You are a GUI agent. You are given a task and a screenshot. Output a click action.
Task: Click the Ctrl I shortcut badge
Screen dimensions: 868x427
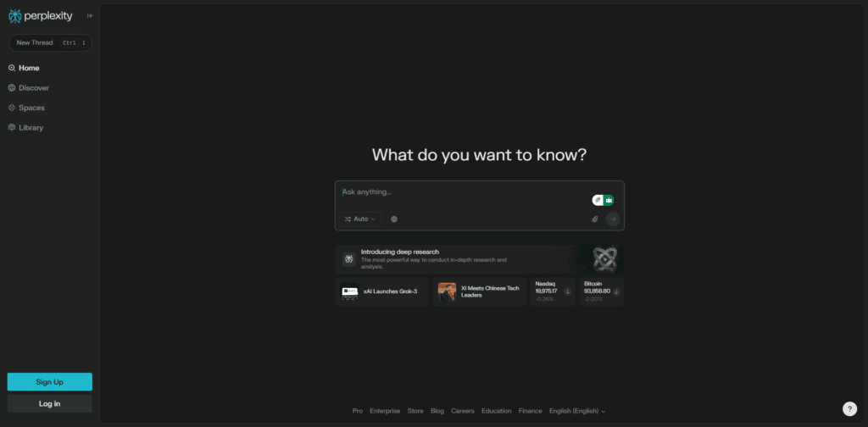(75, 42)
